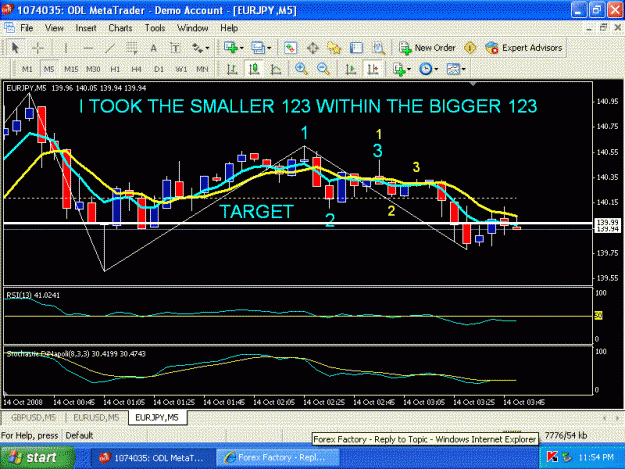The width and height of the screenshot is (625, 469).
Task: Toggle chart shift
Action: (x=373, y=69)
